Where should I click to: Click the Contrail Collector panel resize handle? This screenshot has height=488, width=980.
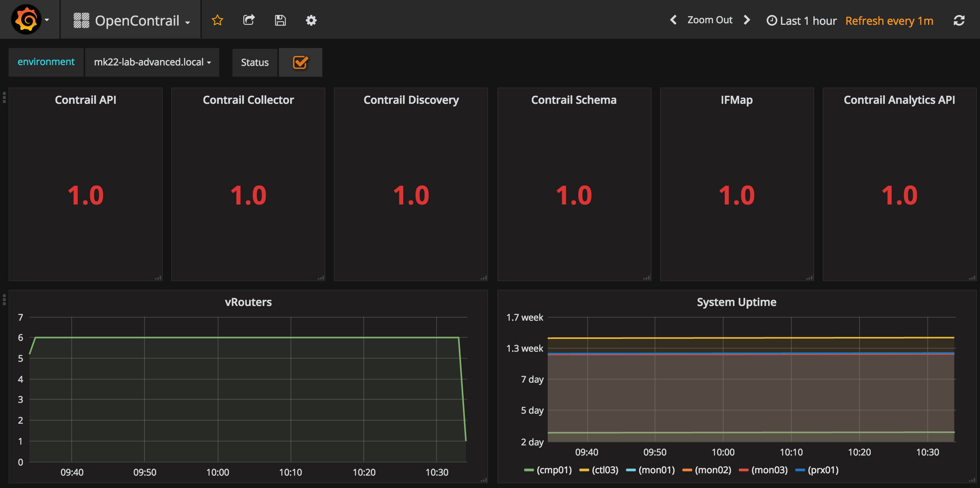(321, 277)
